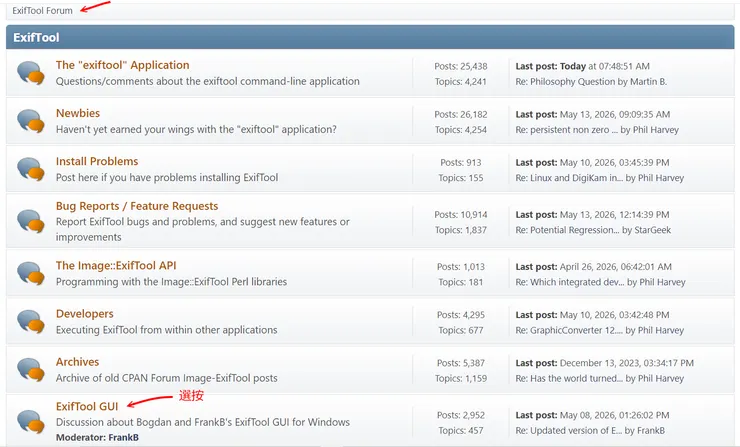Click the description "Archive of old CPAN Forum Image-ExifTool posts"
The width and height of the screenshot is (740, 447).
click(167, 378)
